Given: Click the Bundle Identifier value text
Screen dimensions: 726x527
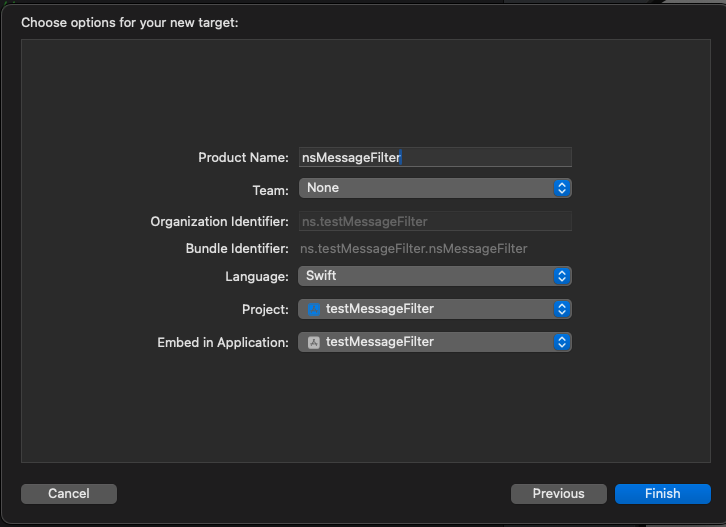Looking at the screenshot, I should pos(413,249).
